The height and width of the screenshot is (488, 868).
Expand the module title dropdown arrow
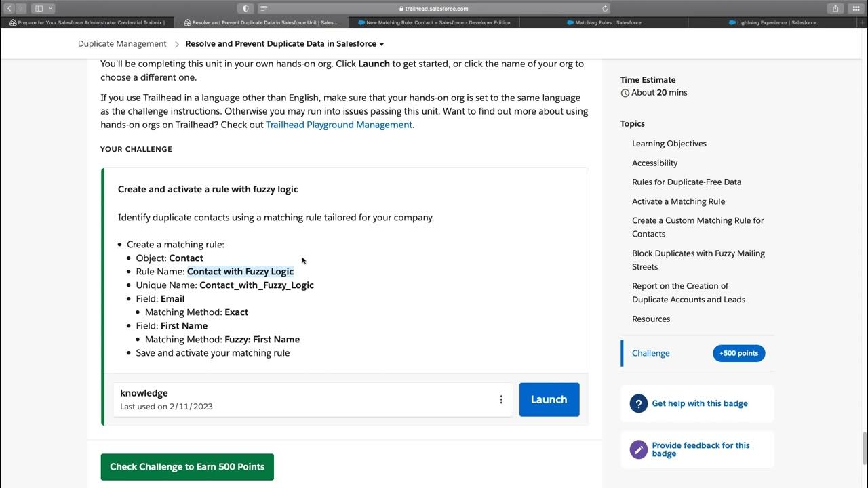click(x=382, y=45)
